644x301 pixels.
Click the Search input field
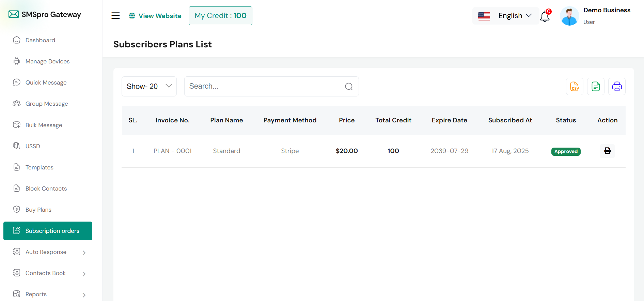tap(264, 87)
